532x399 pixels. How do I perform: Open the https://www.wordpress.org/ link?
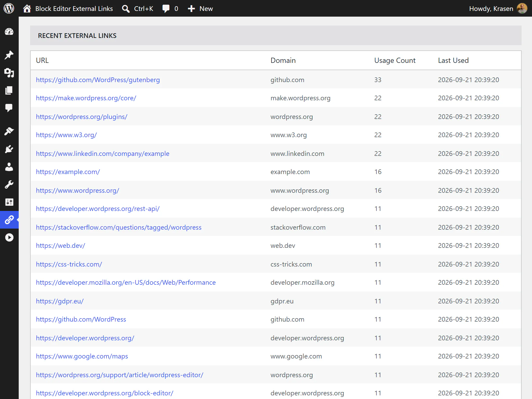coord(77,190)
